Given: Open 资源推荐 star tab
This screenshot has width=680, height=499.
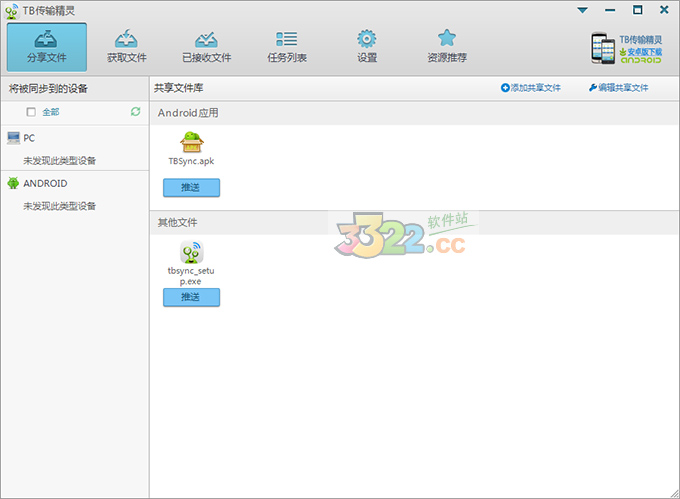Looking at the screenshot, I should (x=447, y=47).
